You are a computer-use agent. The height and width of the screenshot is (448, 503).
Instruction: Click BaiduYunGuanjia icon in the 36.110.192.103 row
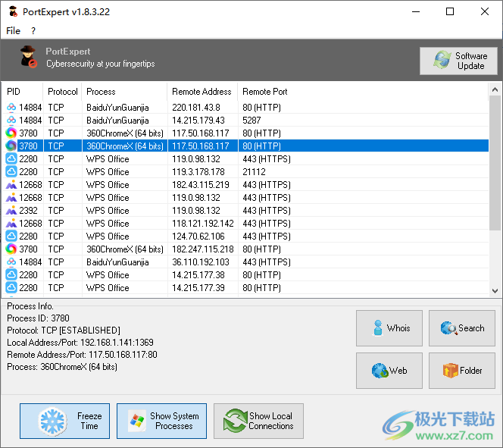(11, 262)
